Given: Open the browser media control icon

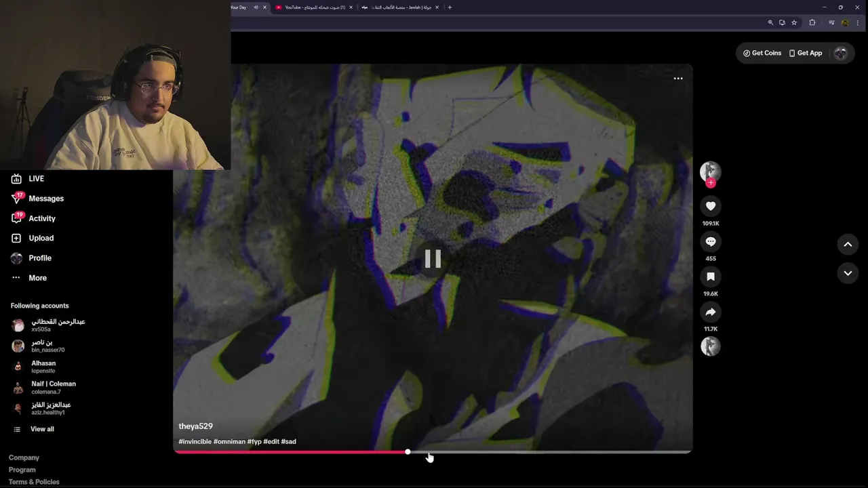Looking at the screenshot, I should pos(831,22).
